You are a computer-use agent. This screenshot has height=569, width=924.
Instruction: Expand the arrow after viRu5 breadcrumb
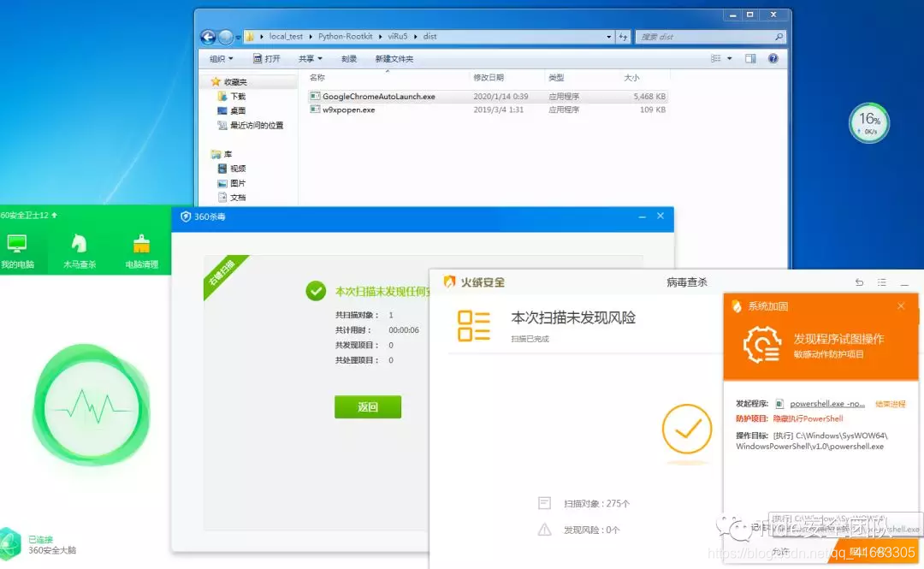click(x=416, y=37)
